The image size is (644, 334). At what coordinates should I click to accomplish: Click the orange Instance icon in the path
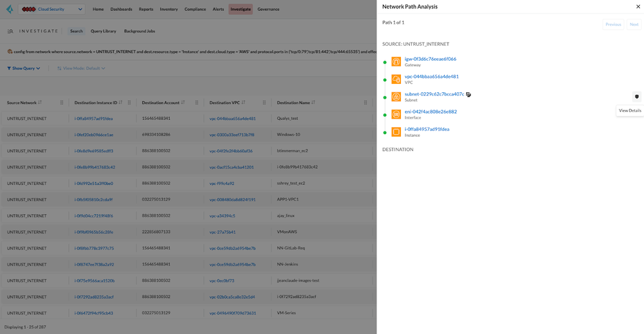[x=396, y=132]
